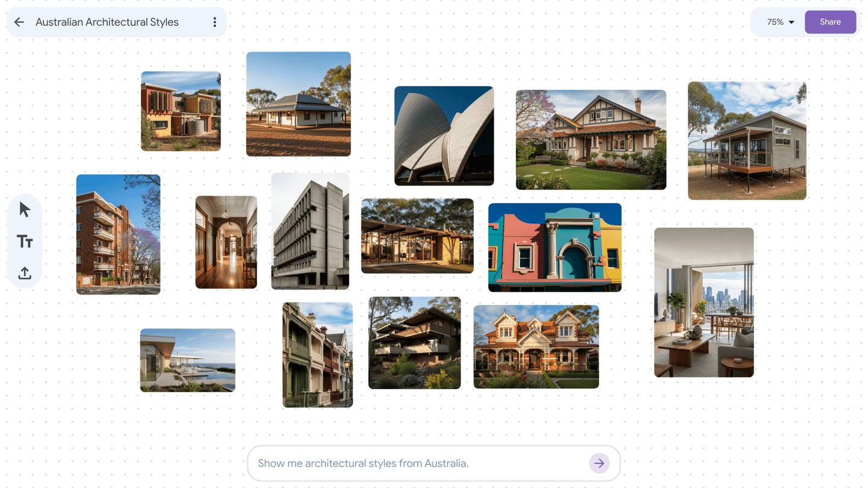Viewport: 868px width, 488px height.
Task: Activate the text tool in the left toolbar
Action: tap(25, 241)
